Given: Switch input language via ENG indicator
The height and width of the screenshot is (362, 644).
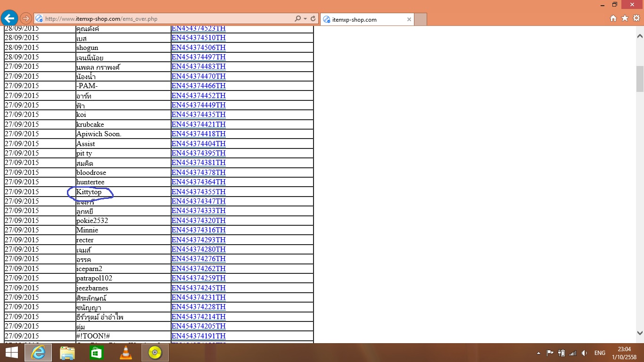Looking at the screenshot, I should (600, 353).
